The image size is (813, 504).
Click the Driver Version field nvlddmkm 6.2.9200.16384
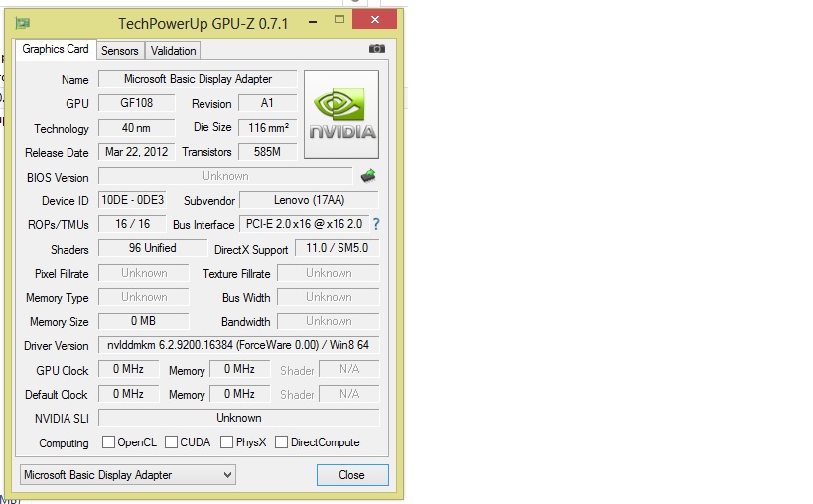coord(238,345)
